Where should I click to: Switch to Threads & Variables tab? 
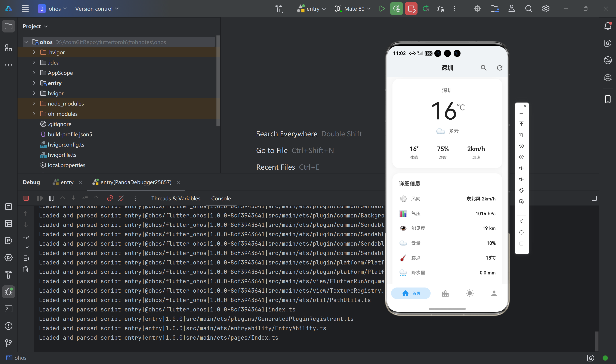point(176,198)
